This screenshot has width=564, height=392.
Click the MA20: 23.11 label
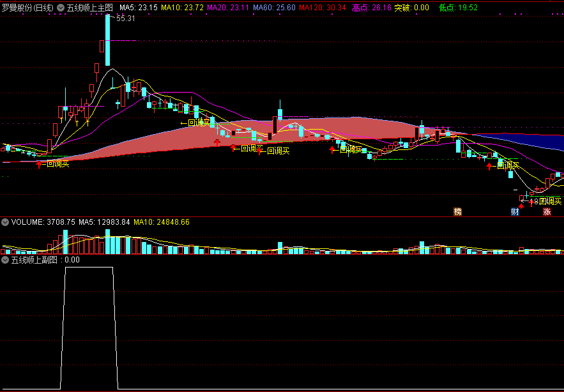pos(228,8)
